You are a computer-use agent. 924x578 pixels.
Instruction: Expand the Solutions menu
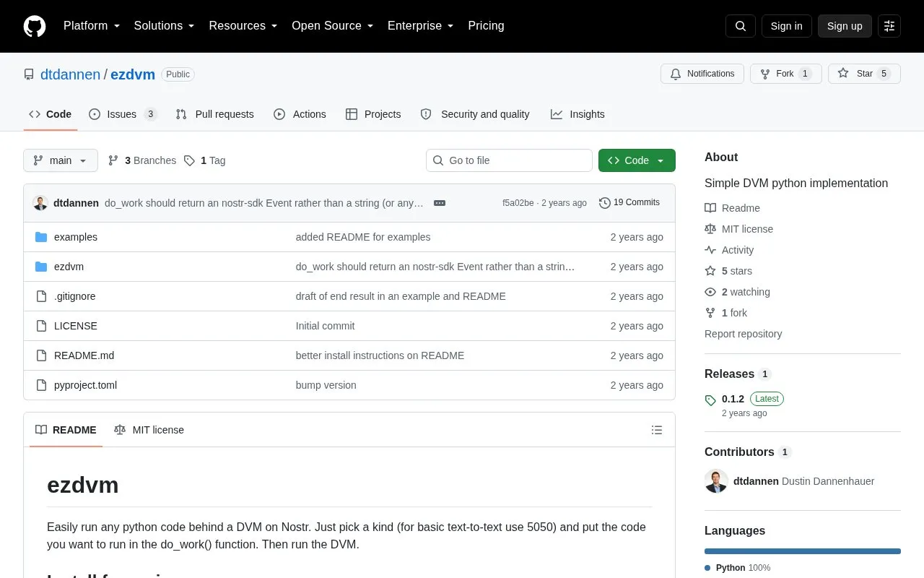tap(165, 26)
